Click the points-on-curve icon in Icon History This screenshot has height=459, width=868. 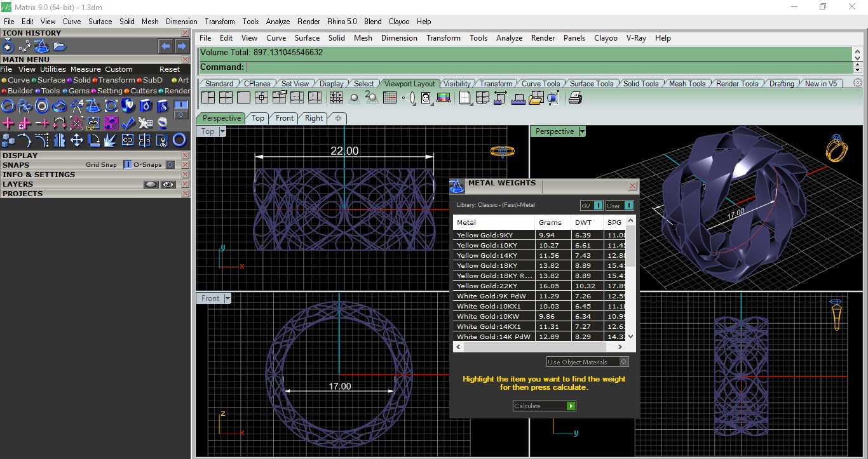(25, 46)
